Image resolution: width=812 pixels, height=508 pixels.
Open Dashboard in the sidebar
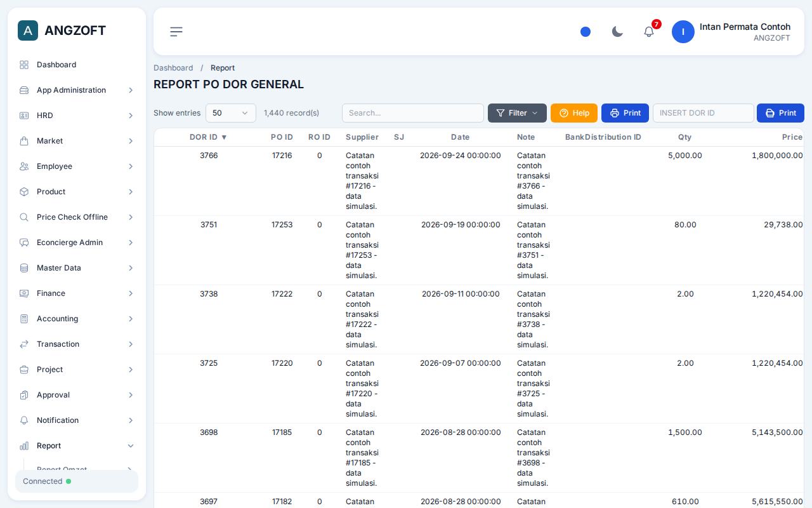click(x=77, y=65)
